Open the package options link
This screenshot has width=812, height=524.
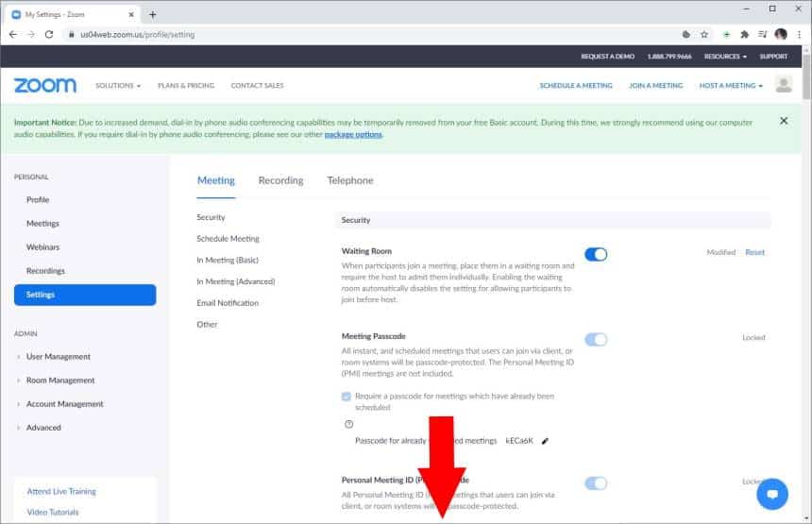pos(353,135)
